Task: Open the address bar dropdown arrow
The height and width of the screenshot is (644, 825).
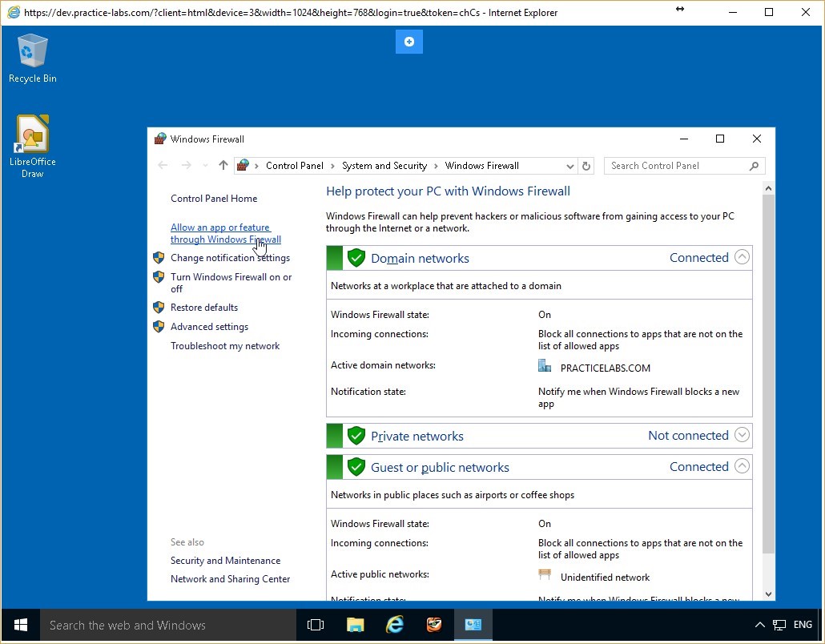Action: point(569,166)
